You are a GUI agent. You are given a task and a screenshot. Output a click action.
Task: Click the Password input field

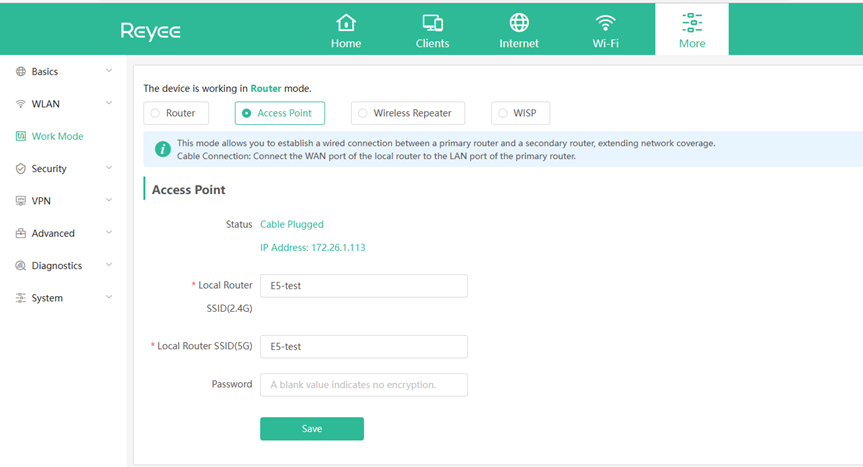(x=363, y=385)
